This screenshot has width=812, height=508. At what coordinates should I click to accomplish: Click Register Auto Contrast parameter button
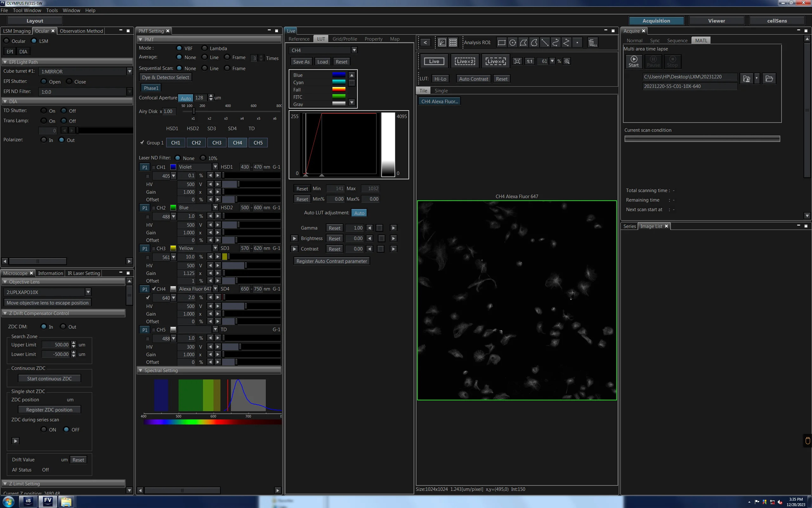tap(331, 261)
